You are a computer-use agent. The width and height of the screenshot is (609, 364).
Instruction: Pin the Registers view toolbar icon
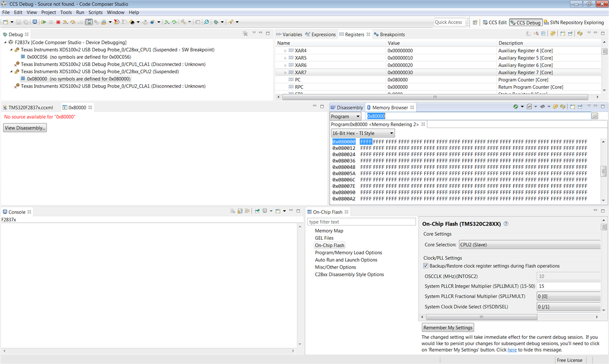(x=570, y=34)
